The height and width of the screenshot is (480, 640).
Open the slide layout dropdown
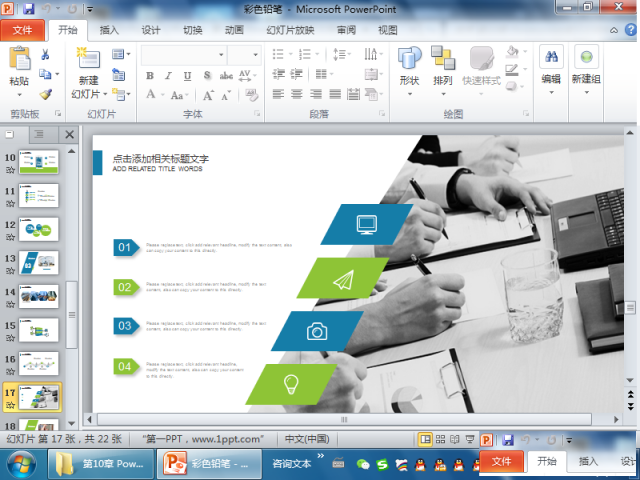pos(121,54)
